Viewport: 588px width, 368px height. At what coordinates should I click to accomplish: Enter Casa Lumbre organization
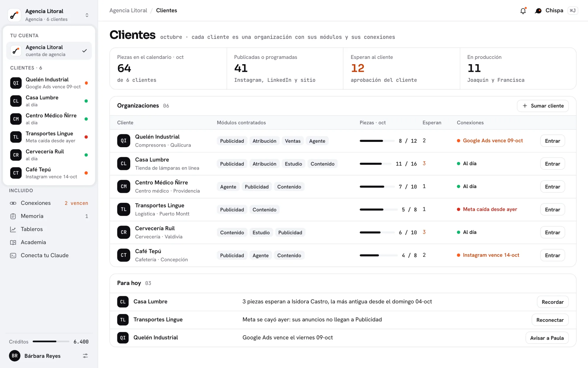coord(552,164)
